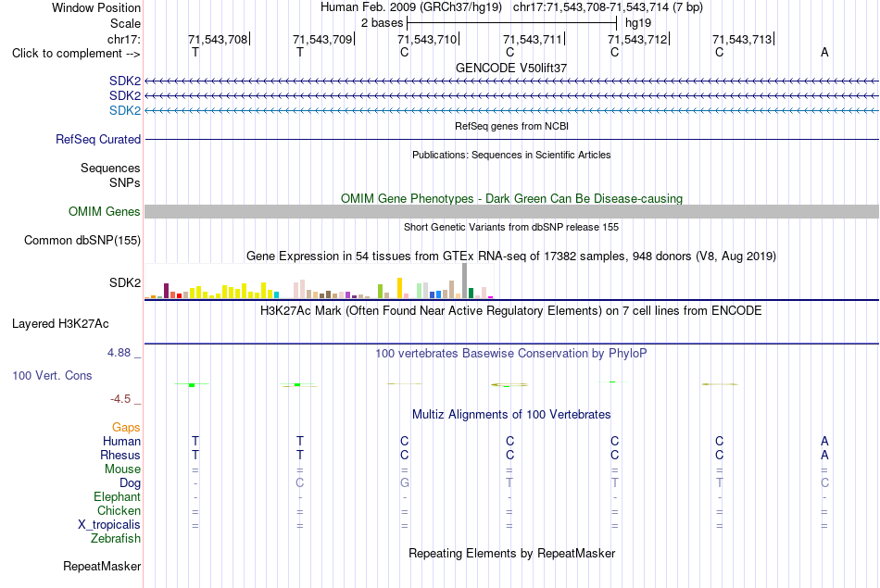Click the 'chr17:71,543,708-71,543,714 (7 bp)' position text
This screenshot has width=880, height=588.
coord(608,7)
